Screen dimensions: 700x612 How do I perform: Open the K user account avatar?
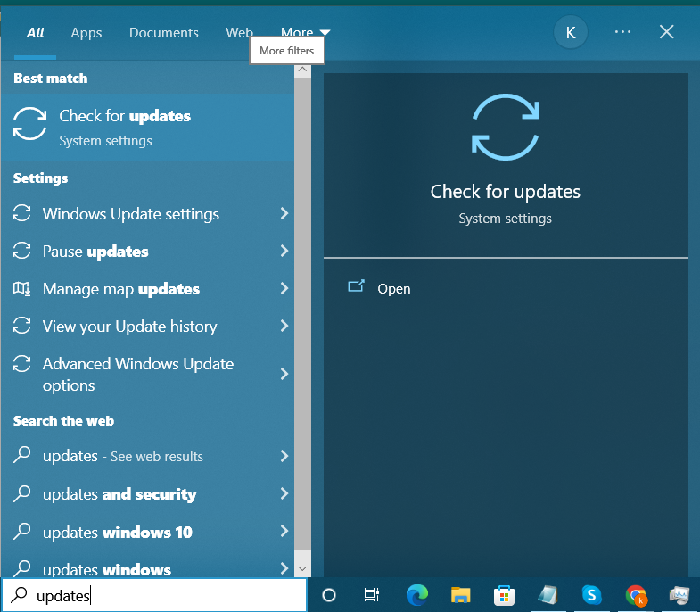pos(571,32)
